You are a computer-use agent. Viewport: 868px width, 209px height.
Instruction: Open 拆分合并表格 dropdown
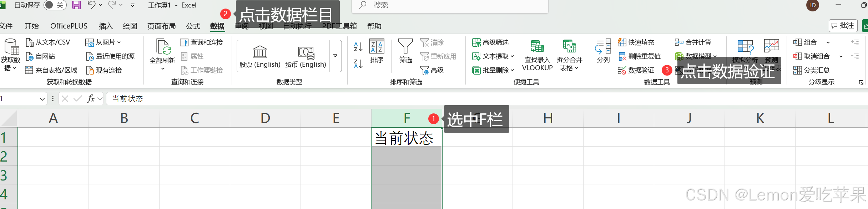tap(569, 56)
